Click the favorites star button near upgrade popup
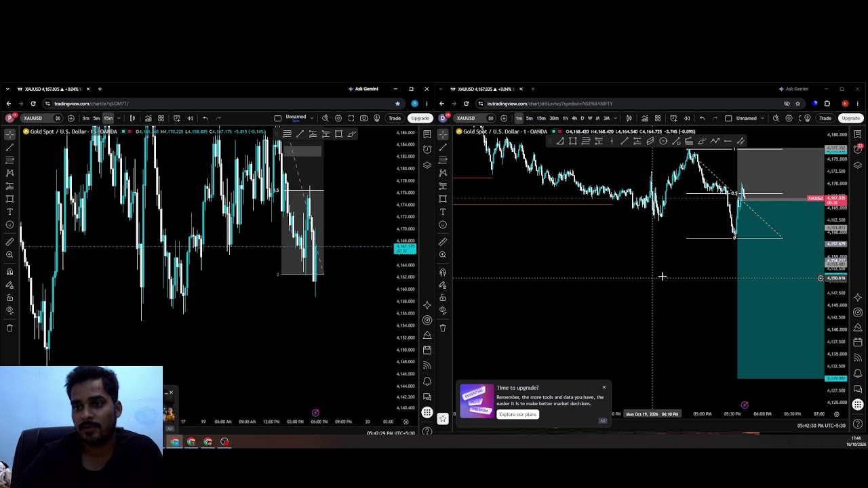Screen dimensions: 868x488 443,419
